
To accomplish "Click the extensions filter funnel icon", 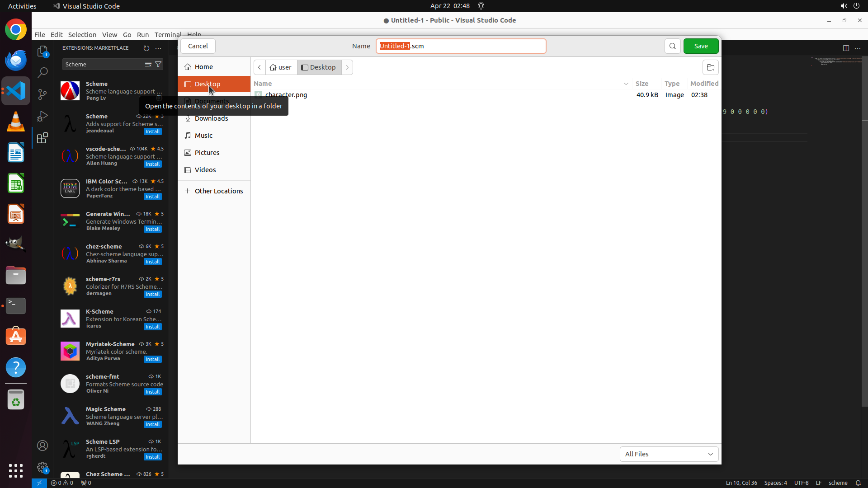I will point(158,64).
